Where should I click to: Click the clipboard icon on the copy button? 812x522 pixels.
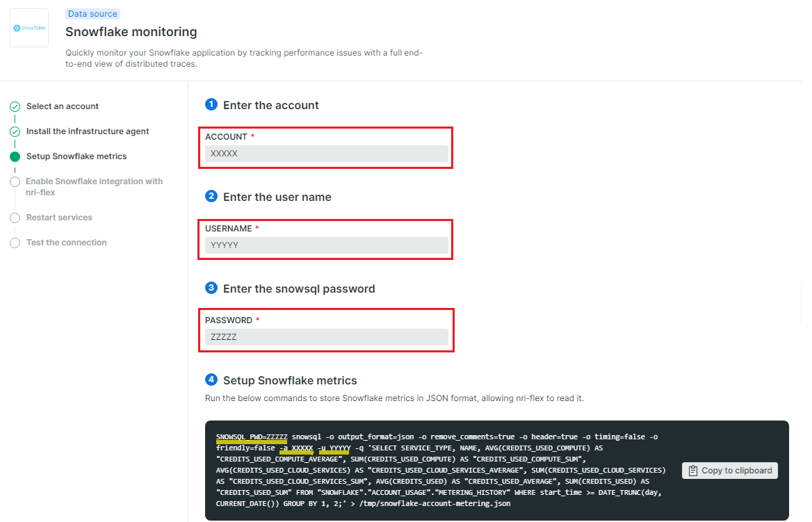coord(693,471)
